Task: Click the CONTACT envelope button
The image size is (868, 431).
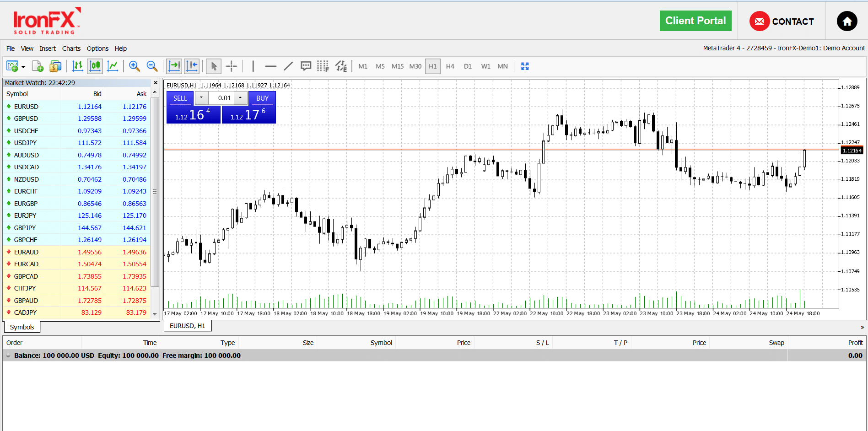Action: [x=782, y=21]
